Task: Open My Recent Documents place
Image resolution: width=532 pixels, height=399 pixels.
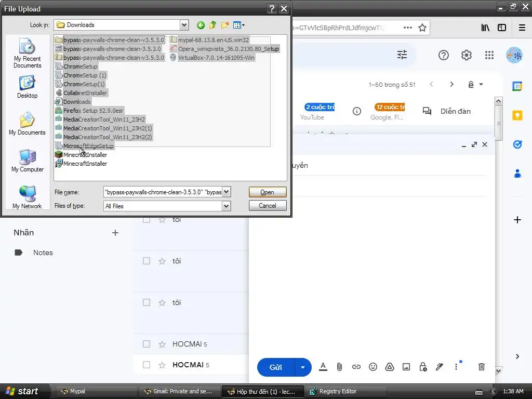Action: pyautogui.click(x=27, y=54)
